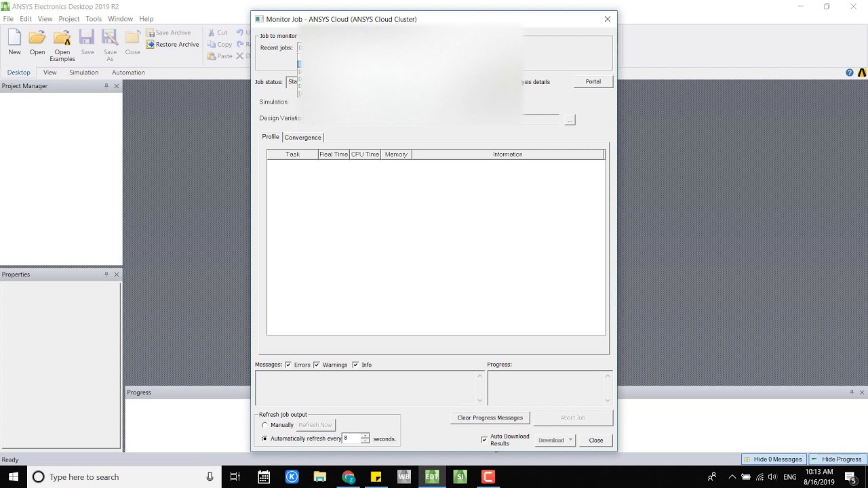Click the blue help question mark icon

click(x=850, y=73)
